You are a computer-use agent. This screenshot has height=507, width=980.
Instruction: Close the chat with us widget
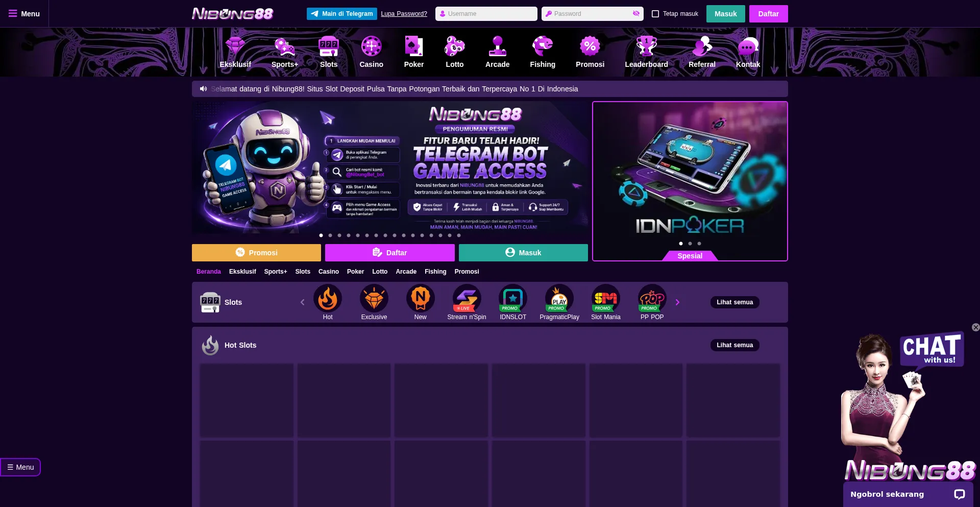[x=975, y=327]
